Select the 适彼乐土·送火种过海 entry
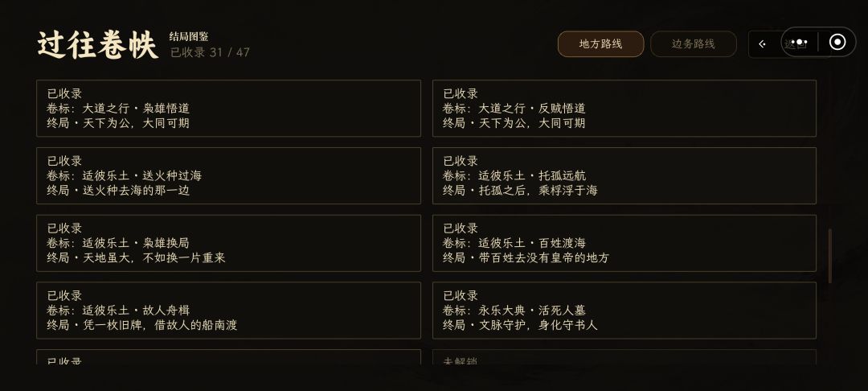The height and width of the screenshot is (391, 868). (x=228, y=175)
